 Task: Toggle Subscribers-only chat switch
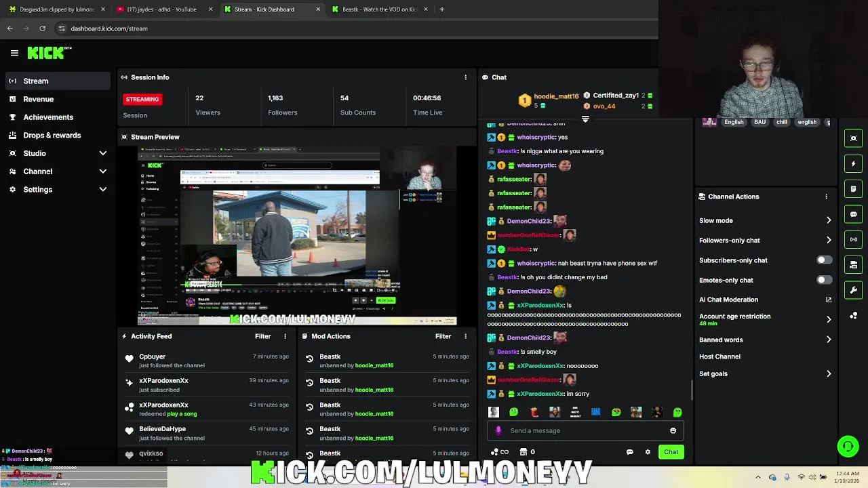click(823, 260)
